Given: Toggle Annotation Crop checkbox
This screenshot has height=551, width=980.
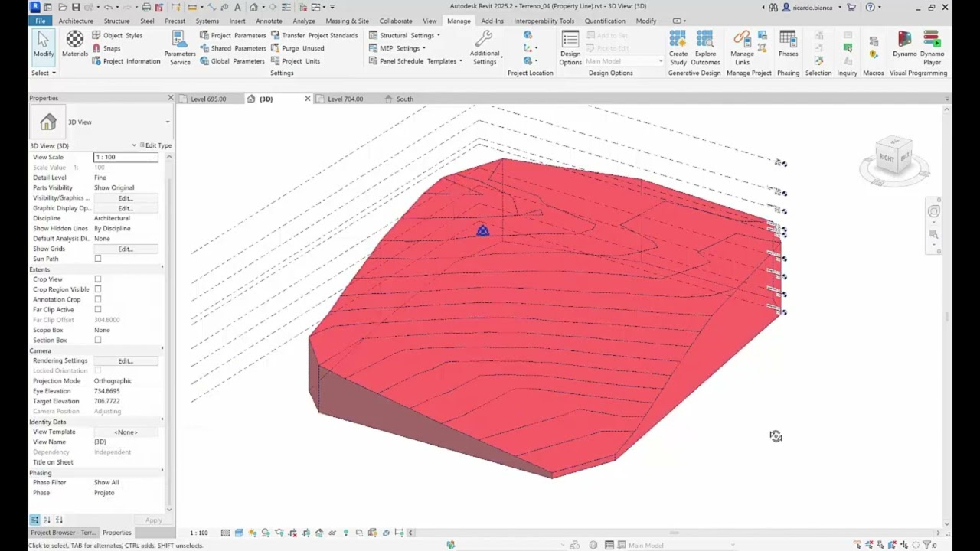Looking at the screenshot, I should (98, 299).
